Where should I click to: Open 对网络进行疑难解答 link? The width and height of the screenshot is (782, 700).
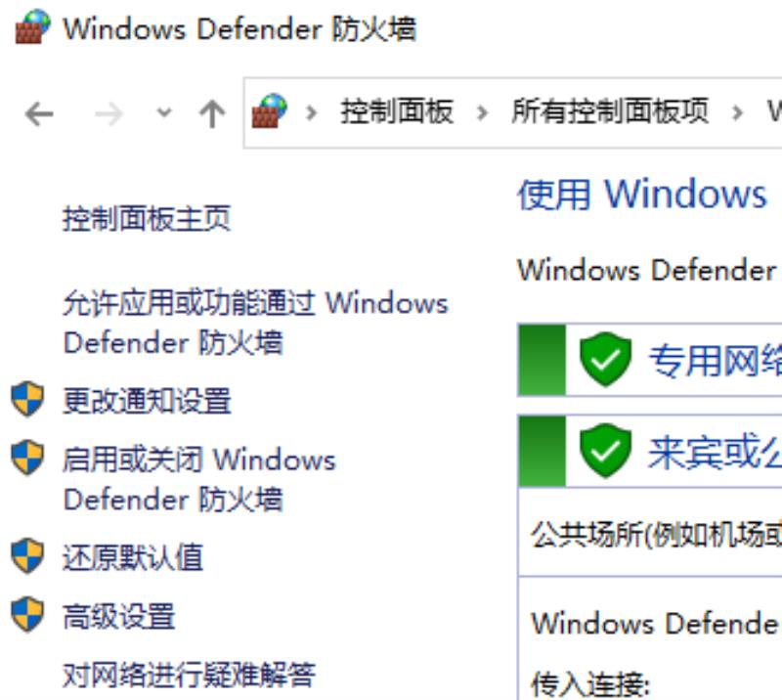pyautogui.click(x=189, y=675)
